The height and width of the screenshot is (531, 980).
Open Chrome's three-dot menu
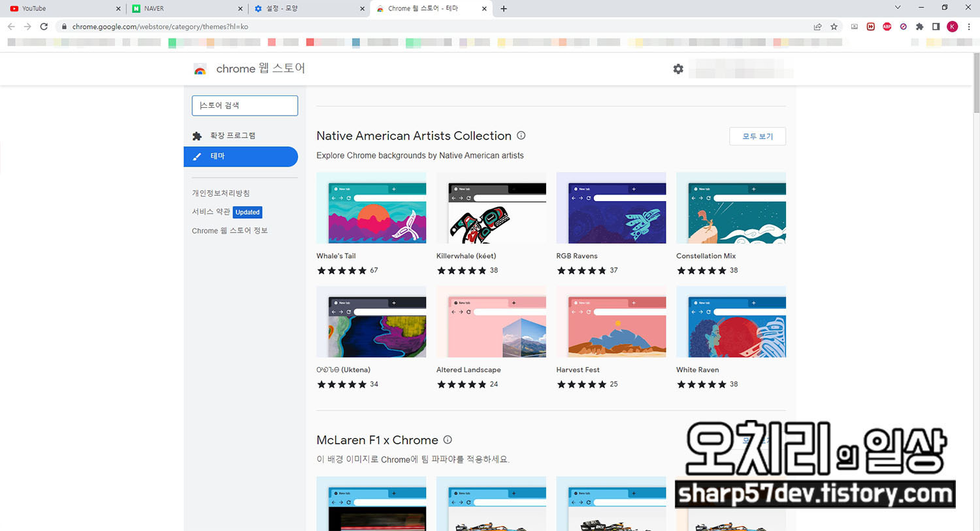[969, 27]
